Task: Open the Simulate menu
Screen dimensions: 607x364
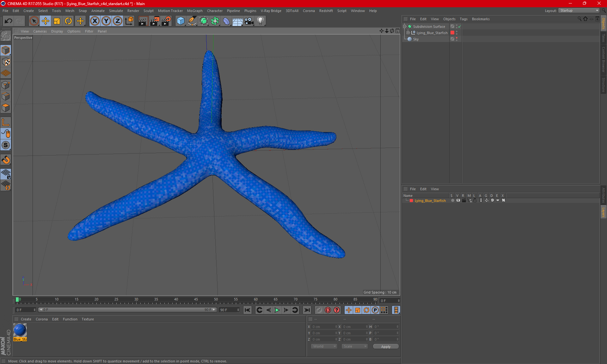Action: tap(116, 11)
